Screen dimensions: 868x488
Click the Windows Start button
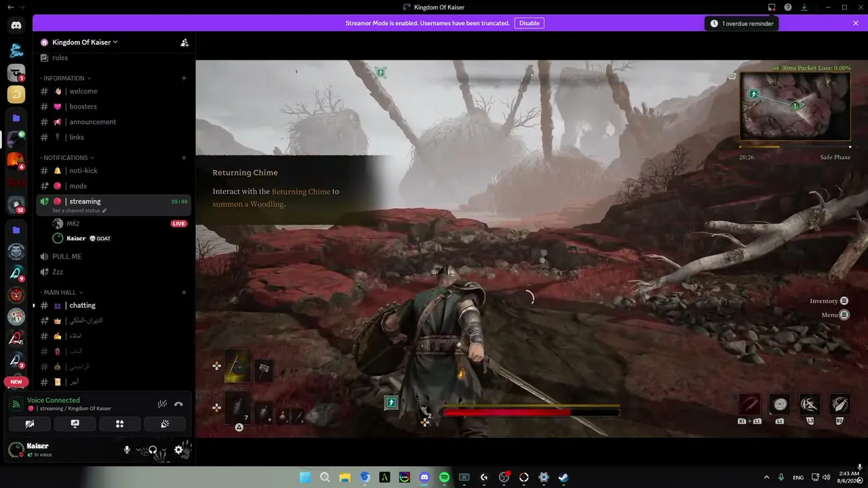click(305, 477)
